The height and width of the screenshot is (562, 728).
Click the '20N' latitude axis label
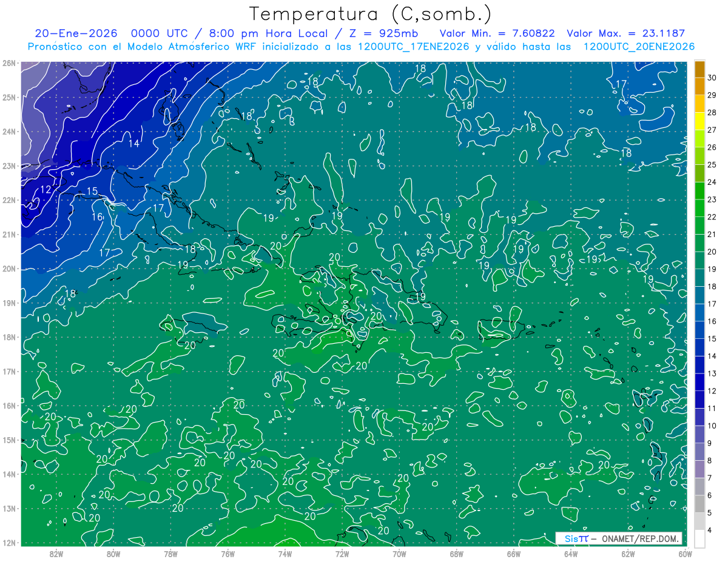click(8, 269)
